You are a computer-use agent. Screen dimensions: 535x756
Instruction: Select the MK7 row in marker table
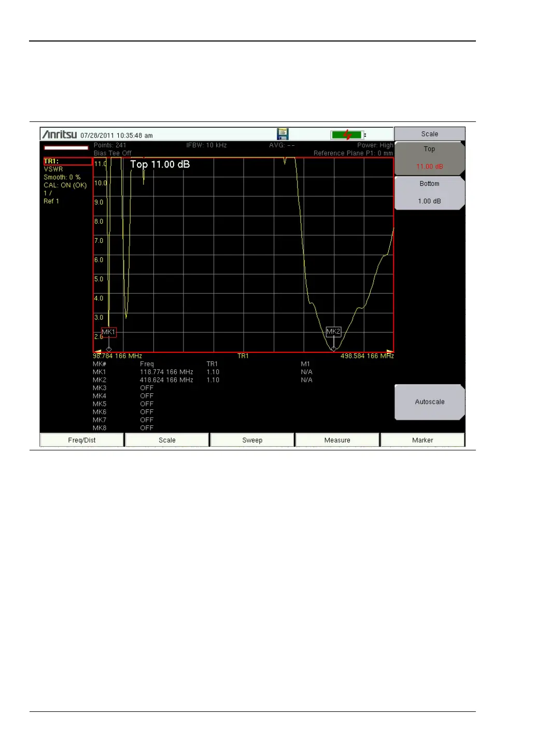click(123, 420)
